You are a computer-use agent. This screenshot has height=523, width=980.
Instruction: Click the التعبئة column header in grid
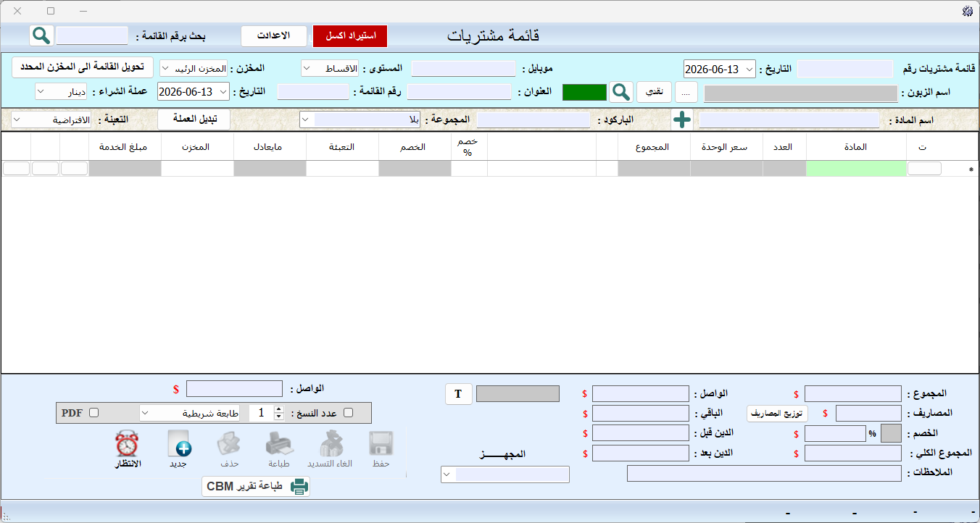(x=342, y=146)
